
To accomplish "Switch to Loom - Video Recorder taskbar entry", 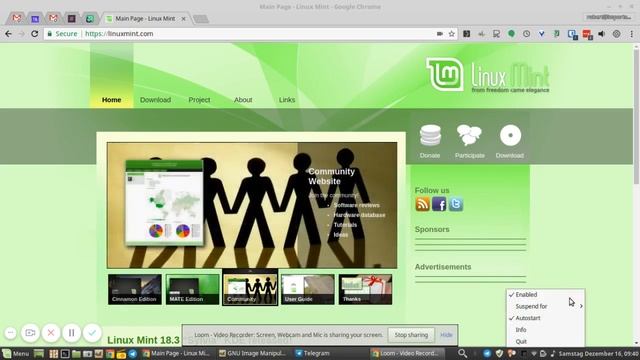I will pyautogui.click(x=407, y=353).
